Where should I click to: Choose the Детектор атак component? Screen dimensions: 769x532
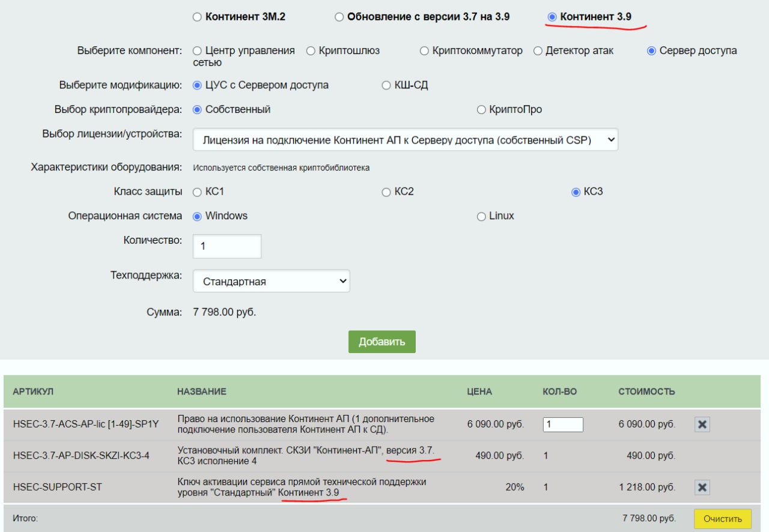tap(538, 51)
